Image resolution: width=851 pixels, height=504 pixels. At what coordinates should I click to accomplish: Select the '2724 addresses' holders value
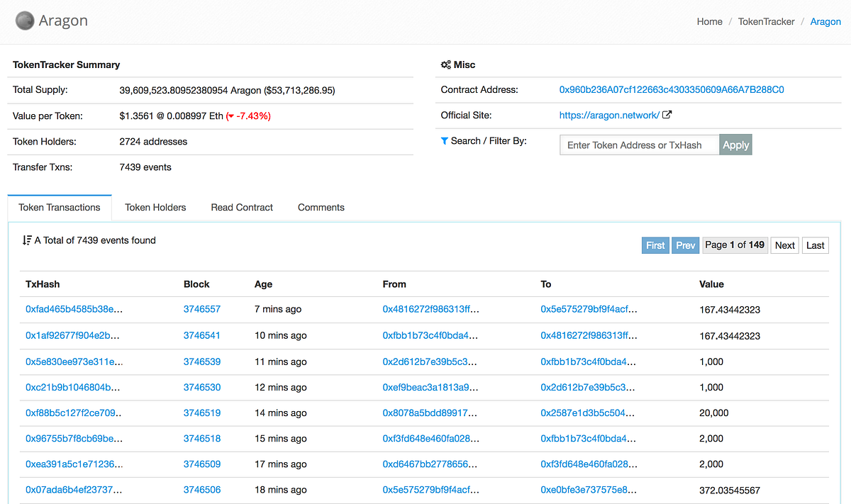tap(153, 142)
